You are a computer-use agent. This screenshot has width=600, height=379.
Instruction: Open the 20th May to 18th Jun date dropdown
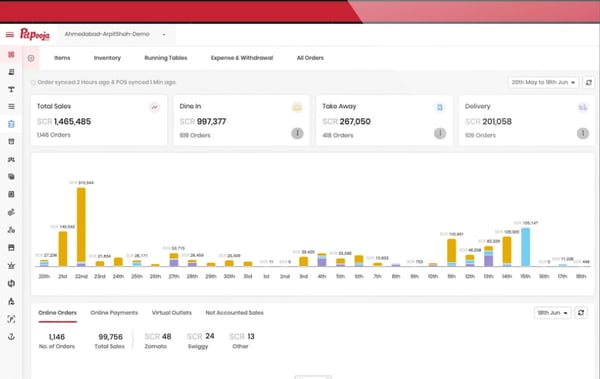coord(543,82)
